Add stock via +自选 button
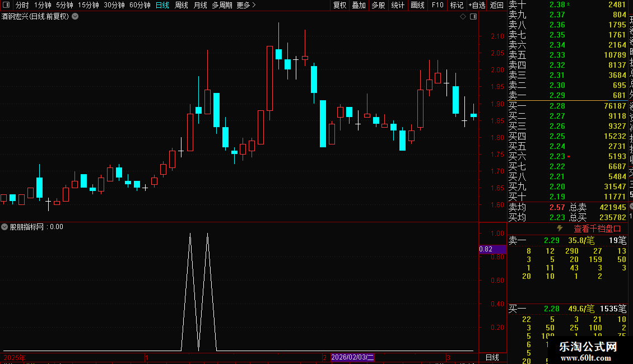Image resolution: width=633 pixels, height=364 pixels. point(477,5)
